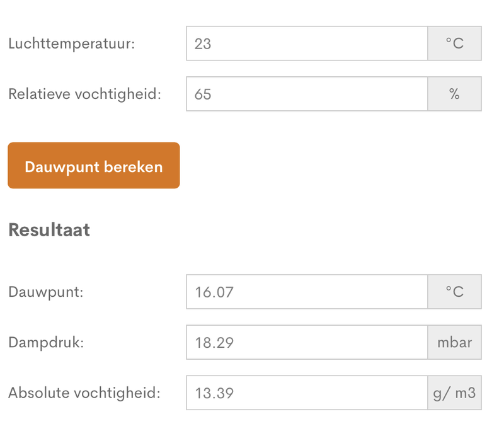Image resolution: width=504 pixels, height=436 pixels.
Task: Click the g/ m3 unit label
Action: coord(454,393)
